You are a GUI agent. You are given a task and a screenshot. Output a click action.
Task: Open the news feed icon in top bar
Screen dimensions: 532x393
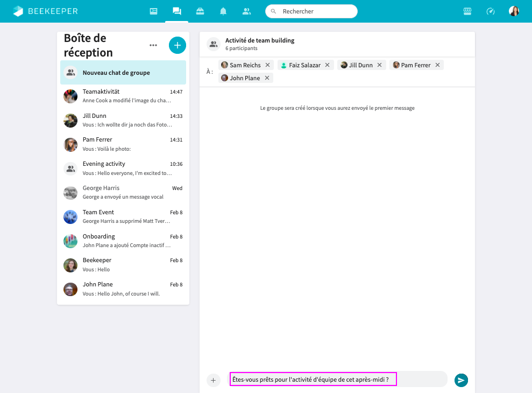point(154,11)
